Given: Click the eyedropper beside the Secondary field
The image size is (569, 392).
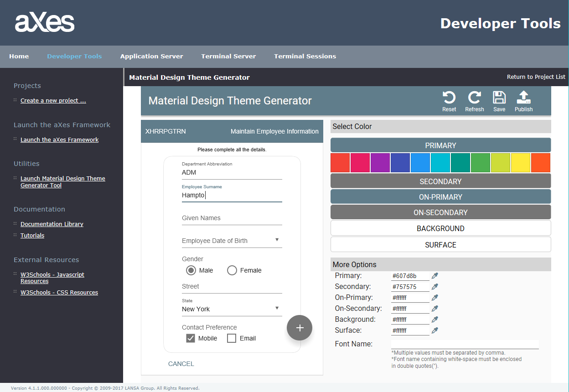Looking at the screenshot, I should 435,287.
